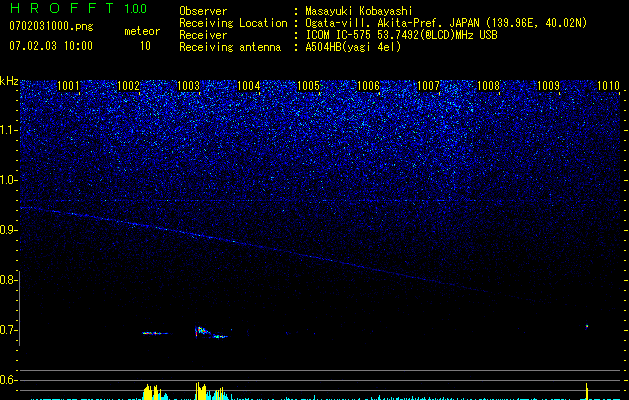
Task: Click the 1002 time marker
Action: tap(128, 86)
